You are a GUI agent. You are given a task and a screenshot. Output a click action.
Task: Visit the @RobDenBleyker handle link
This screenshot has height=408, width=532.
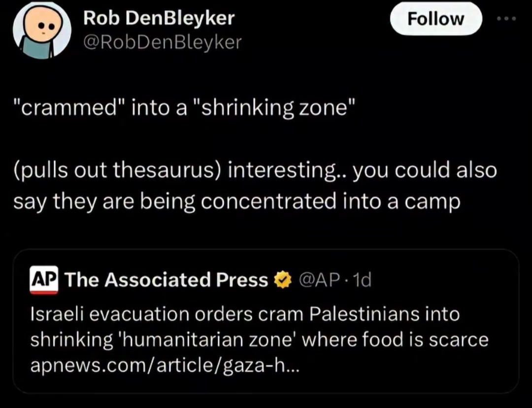coord(162,43)
